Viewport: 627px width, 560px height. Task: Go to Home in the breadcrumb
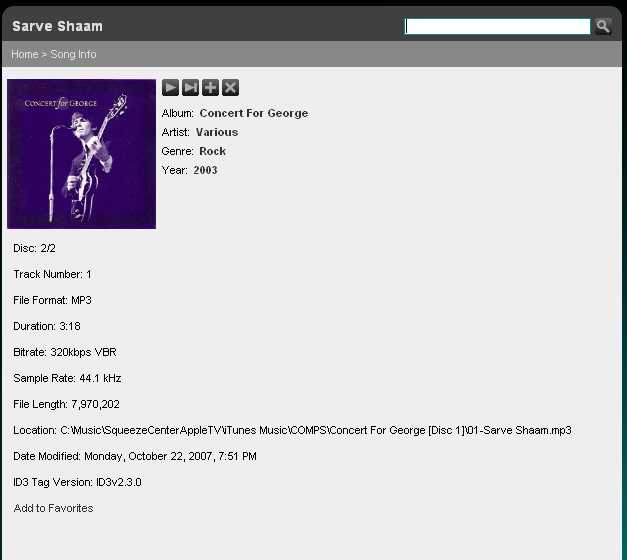(x=25, y=54)
